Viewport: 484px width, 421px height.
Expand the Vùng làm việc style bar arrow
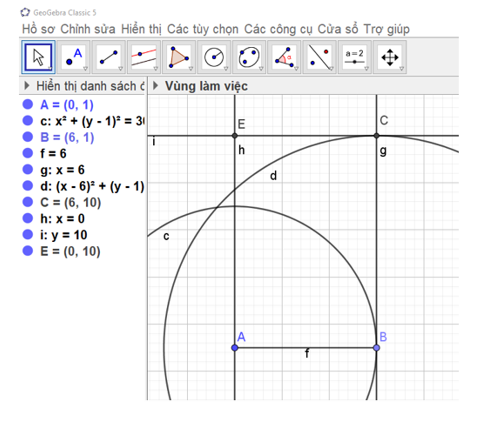tap(155, 86)
